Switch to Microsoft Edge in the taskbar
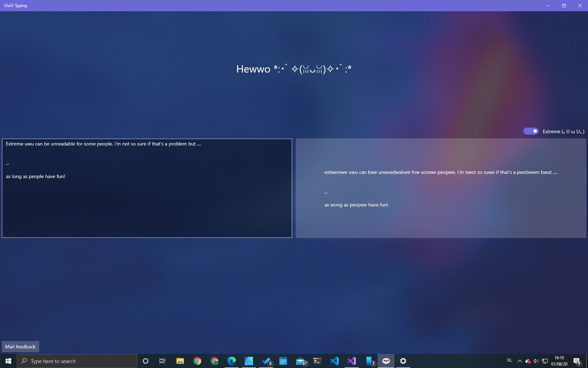 [x=232, y=361]
